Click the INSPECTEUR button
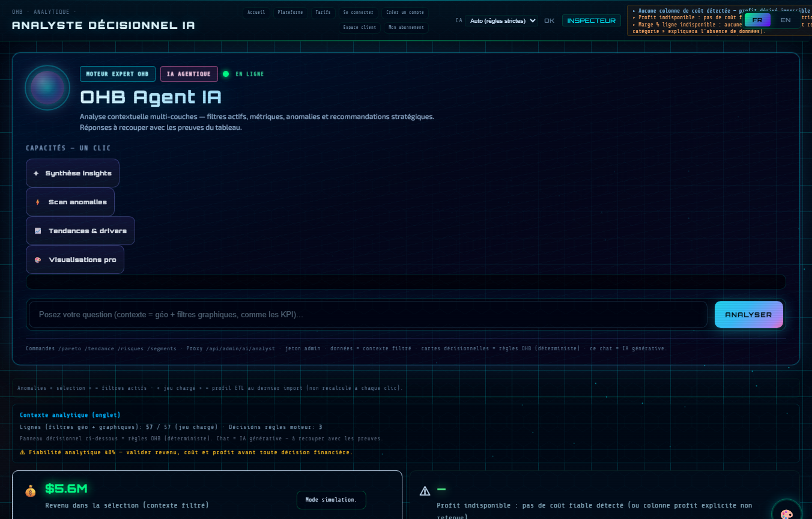Viewport: 812px width, 519px height. point(592,20)
